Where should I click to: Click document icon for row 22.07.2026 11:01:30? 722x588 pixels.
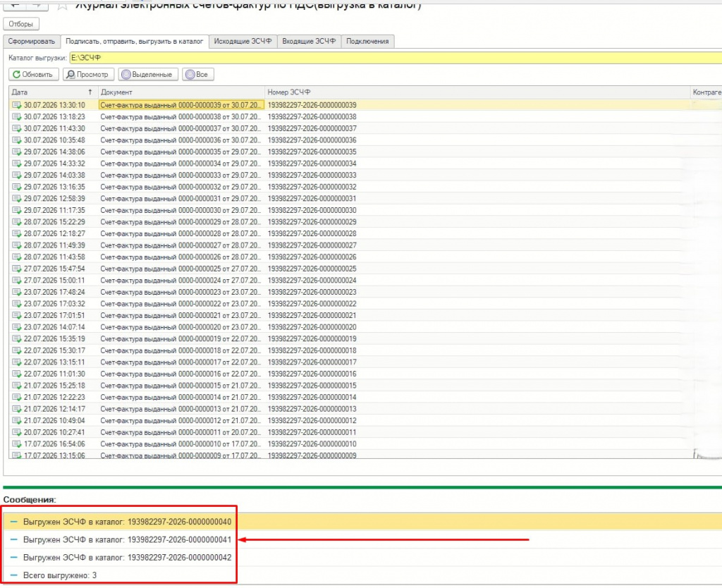(x=17, y=374)
